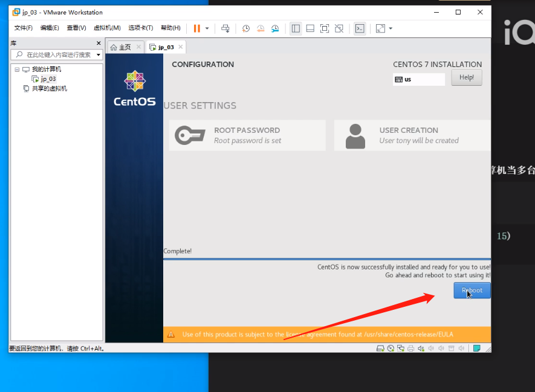The width and height of the screenshot is (535, 392).
Task: Click the network adapter status bar icon
Action: [401, 349]
